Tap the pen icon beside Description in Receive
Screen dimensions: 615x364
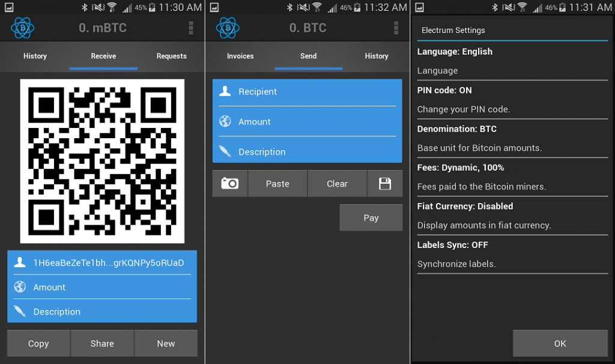[20, 311]
